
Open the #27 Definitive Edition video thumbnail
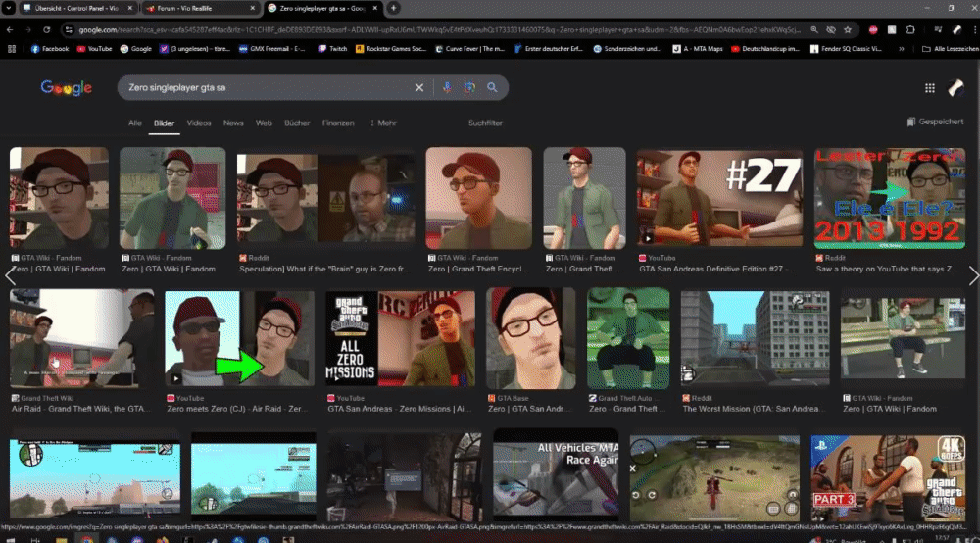719,197
